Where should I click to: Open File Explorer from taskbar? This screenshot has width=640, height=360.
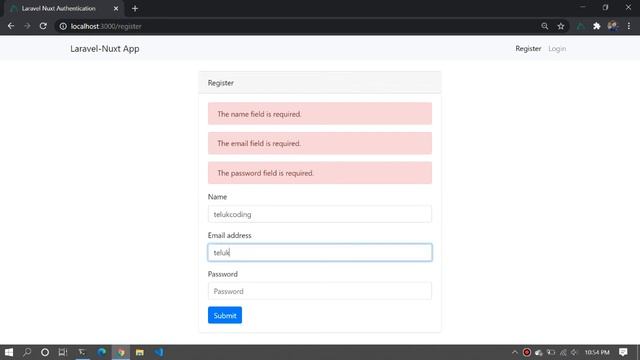click(140, 352)
